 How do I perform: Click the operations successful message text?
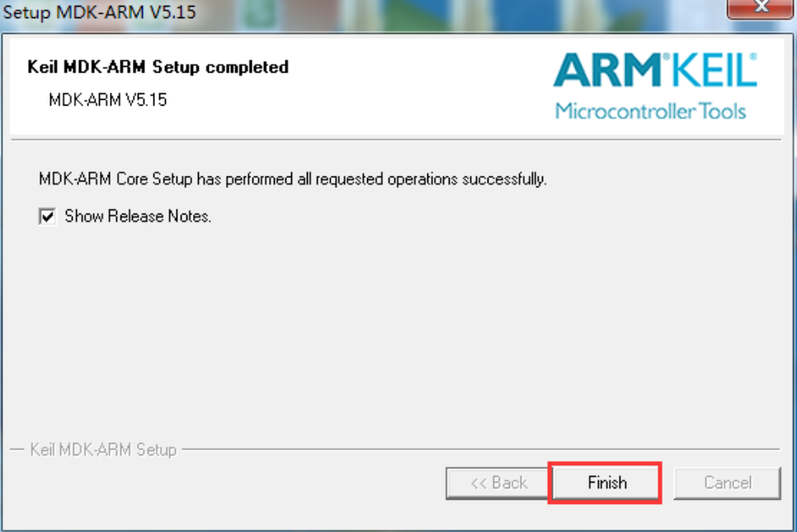292,178
